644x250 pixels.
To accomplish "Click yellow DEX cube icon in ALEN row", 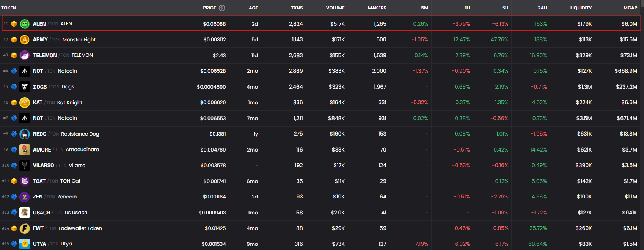I will (14, 24).
